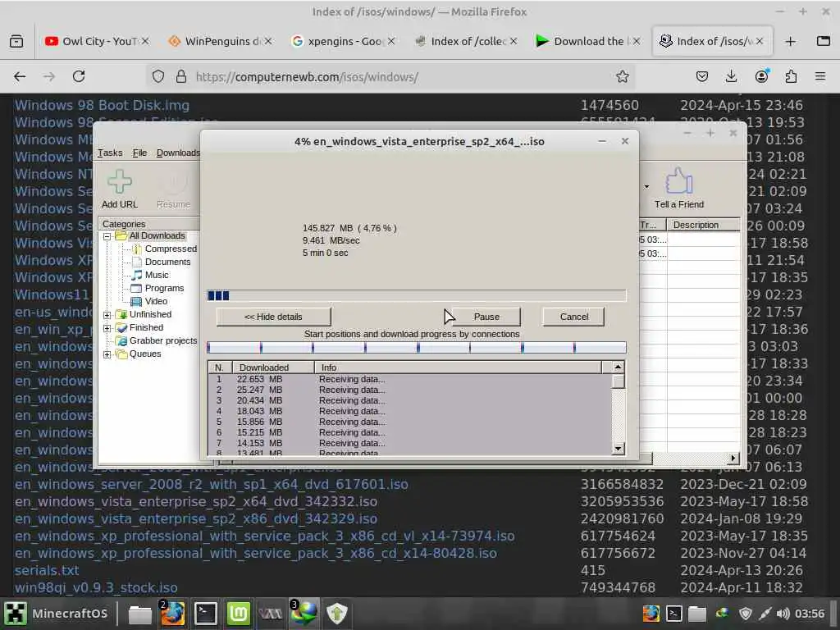Open Firefox extensions puzzle icon
This screenshot has height=630, width=840.
tap(791, 76)
